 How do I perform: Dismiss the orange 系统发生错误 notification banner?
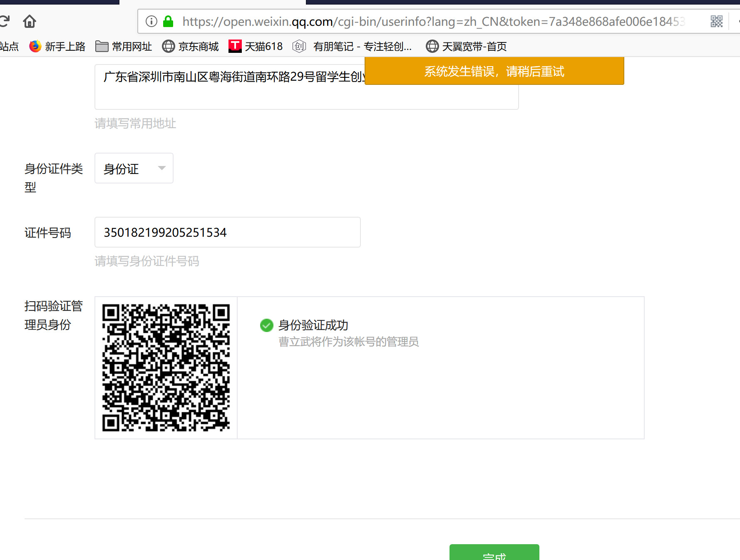(494, 71)
